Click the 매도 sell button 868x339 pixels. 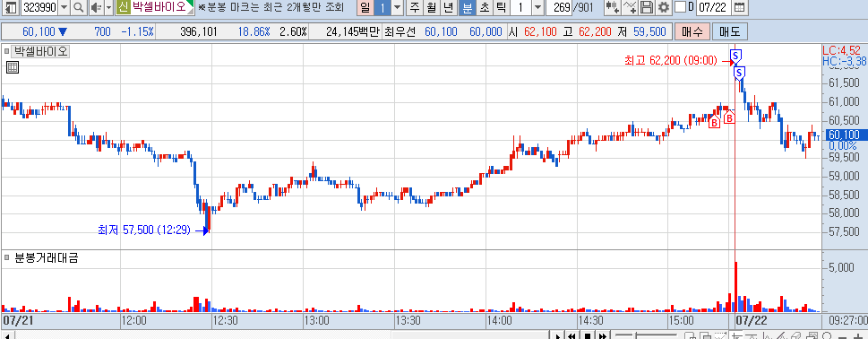[730, 31]
